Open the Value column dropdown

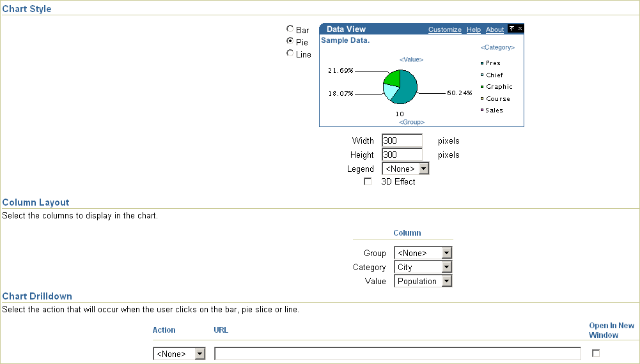423,281
